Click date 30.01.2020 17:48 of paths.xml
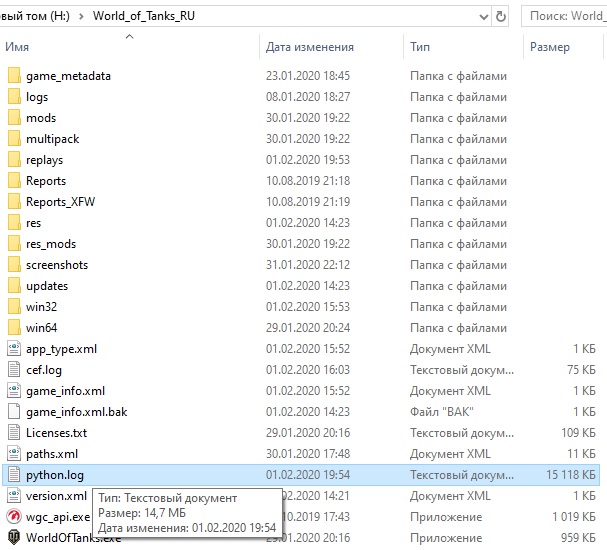This screenshot has height=550, width=607. click(308, 453)
